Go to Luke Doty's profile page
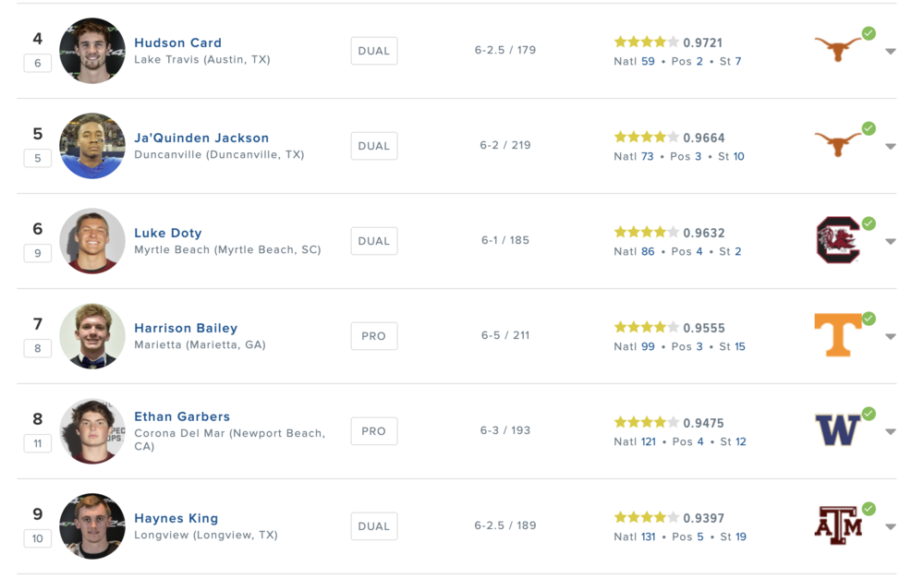The image size is (924, 579). pyautogui.click(x=167, y=233)
